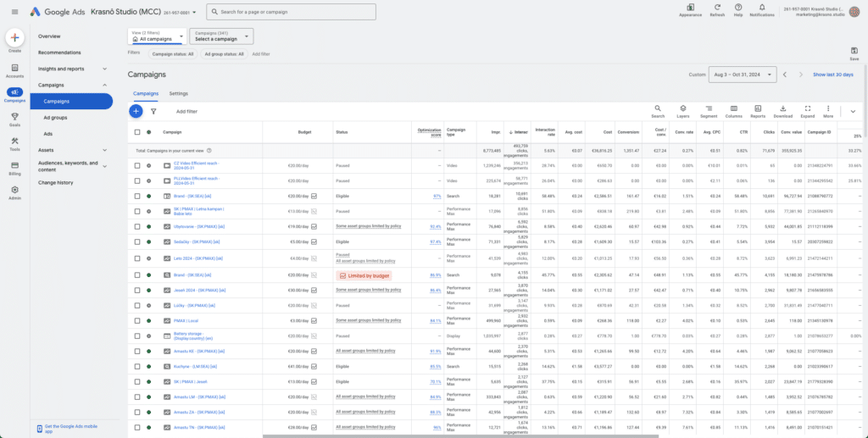The height and width of the screenshot is (438, 868).
Task: Open the Aug 3 – Oct 31, 2024 date picker
Action: coord(743,75)
